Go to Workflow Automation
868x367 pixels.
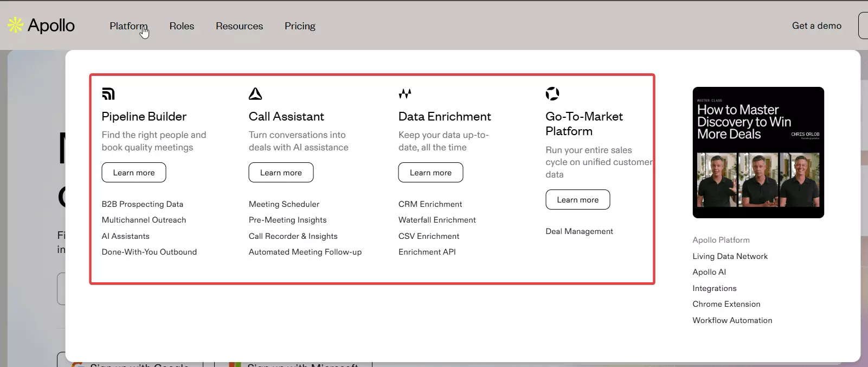pos(732,320)
